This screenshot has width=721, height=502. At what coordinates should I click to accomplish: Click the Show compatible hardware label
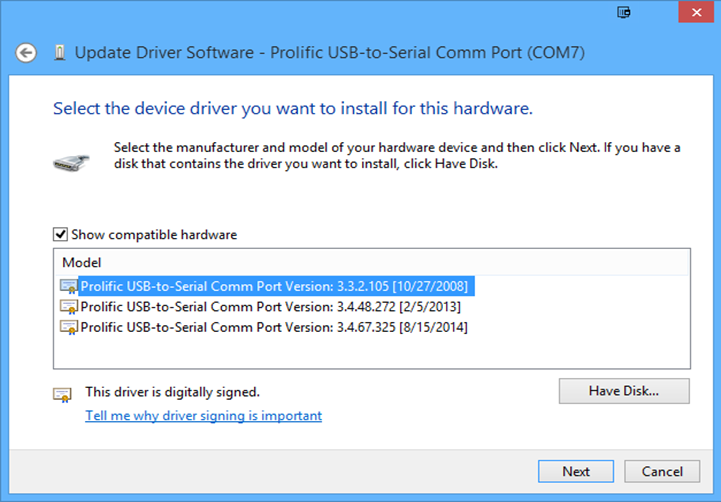click(x=153, y=235)
